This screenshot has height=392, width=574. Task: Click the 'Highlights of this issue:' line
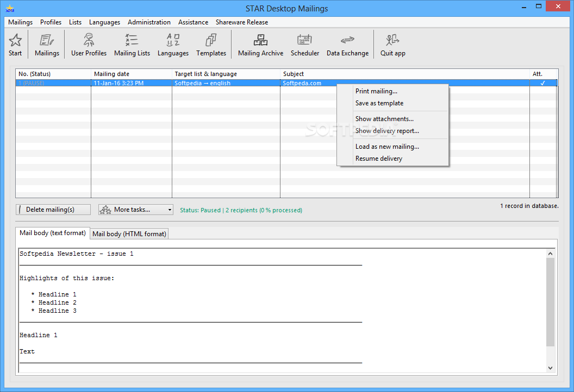point(67,279)
